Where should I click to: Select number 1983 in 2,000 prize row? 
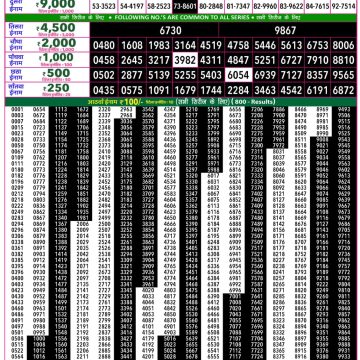tap(159, 45)
